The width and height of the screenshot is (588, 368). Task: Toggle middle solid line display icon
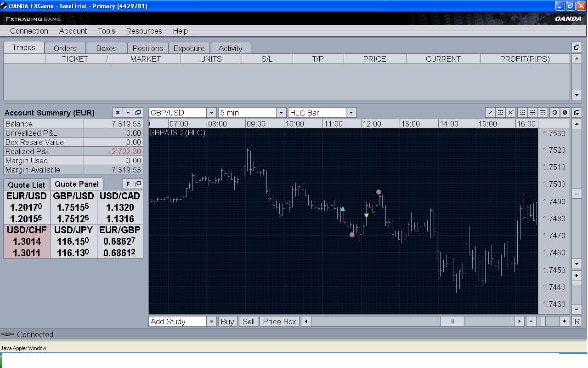point(532,113)
